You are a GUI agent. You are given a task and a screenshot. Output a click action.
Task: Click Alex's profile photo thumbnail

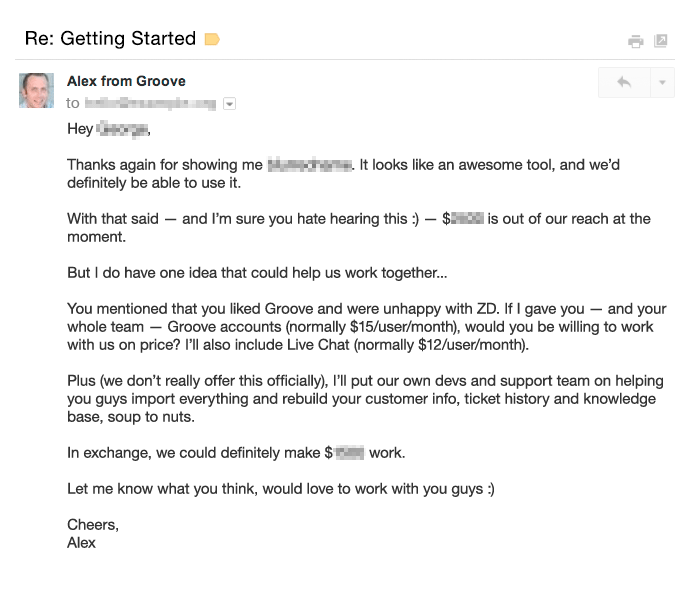click(36, 90)
